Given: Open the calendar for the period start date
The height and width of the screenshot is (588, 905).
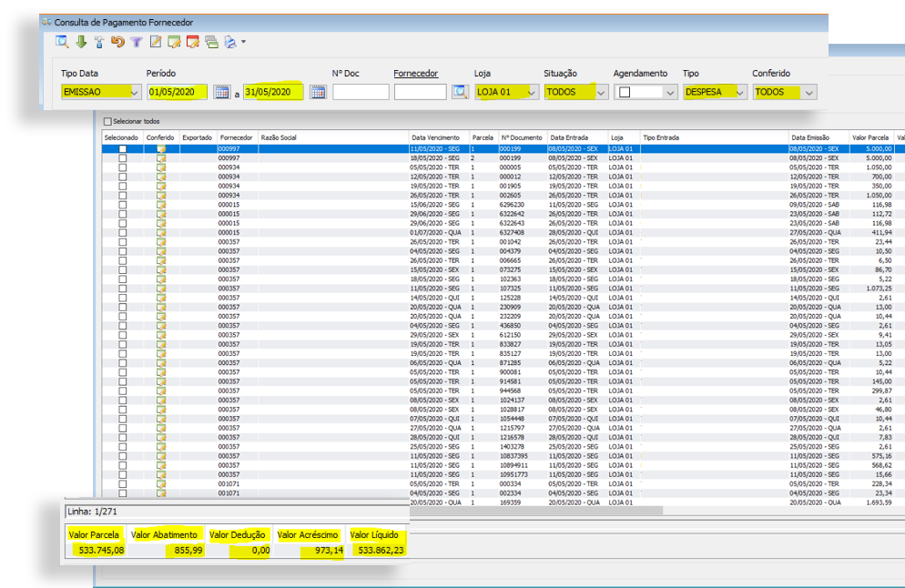Looking at the screenshot, I should pos(221,92).
